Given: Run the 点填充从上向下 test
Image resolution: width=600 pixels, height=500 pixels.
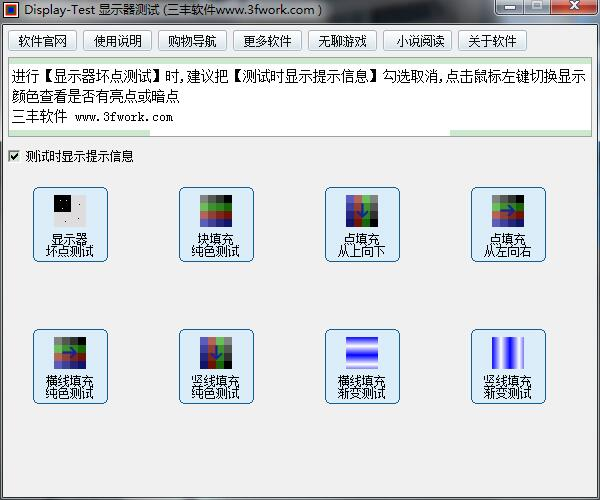Looking at the screenshot, I should (x=362, y=225).
